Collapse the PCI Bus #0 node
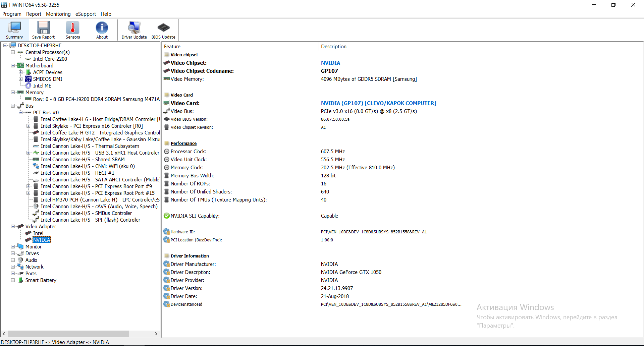 20,112
